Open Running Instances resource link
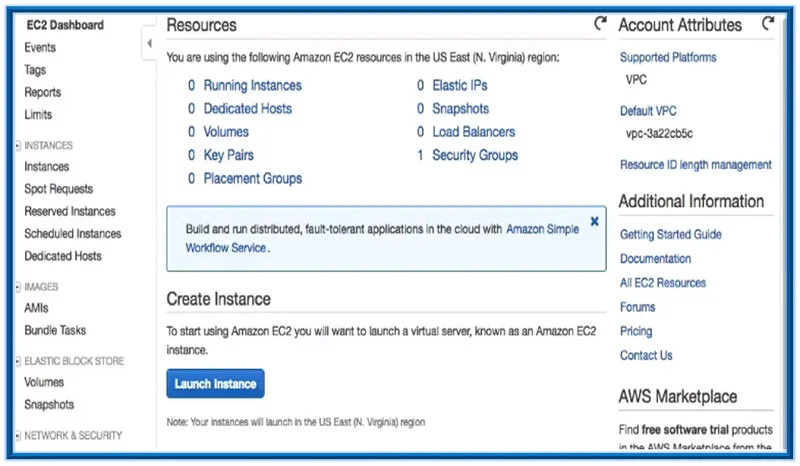The height and width of the screenshot is (466, 800). [252, 86]
